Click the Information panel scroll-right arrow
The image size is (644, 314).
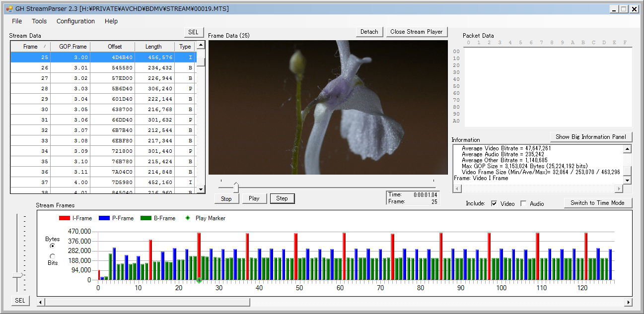618,189
